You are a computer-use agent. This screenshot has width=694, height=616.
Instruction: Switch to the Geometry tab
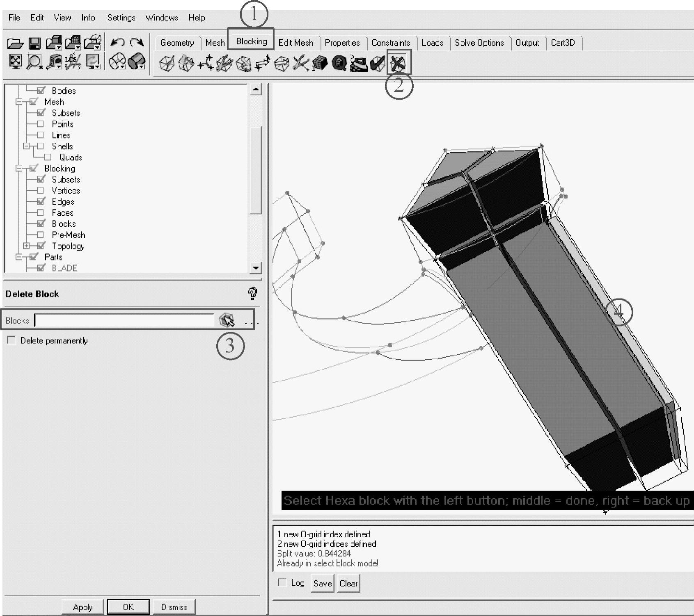point(177,43)
